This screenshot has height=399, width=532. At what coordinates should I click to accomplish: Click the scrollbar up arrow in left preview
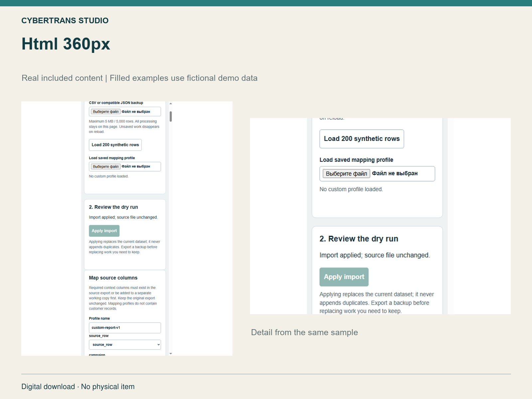pos(171,104)
